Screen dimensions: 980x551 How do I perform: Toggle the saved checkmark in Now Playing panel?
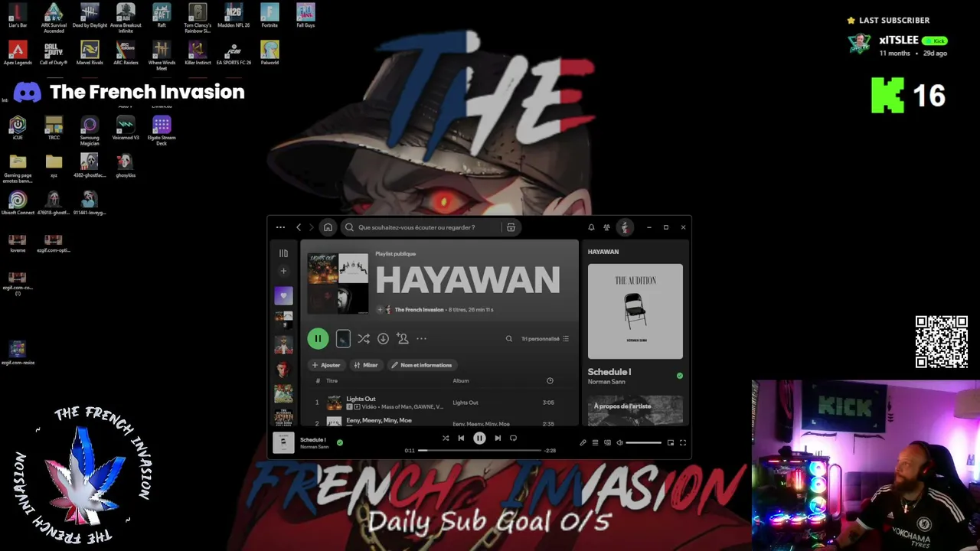[x=679, y=376]
